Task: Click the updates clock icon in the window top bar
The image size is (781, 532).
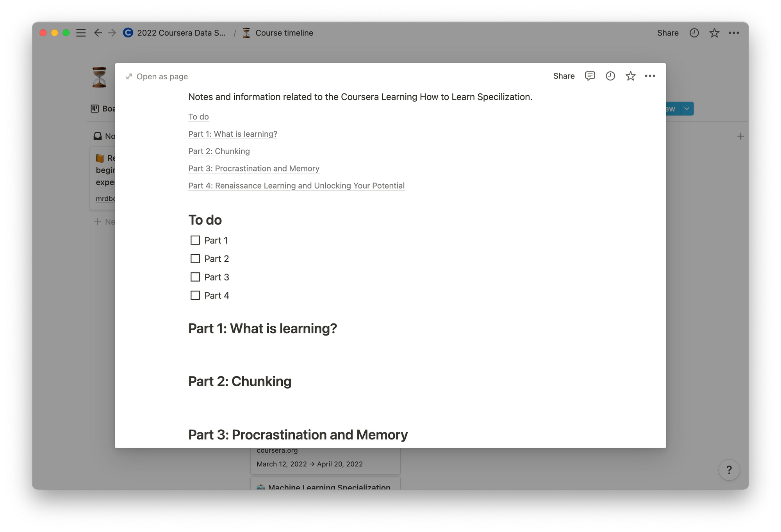Action: pyautogui.click(x=694, y=33)
